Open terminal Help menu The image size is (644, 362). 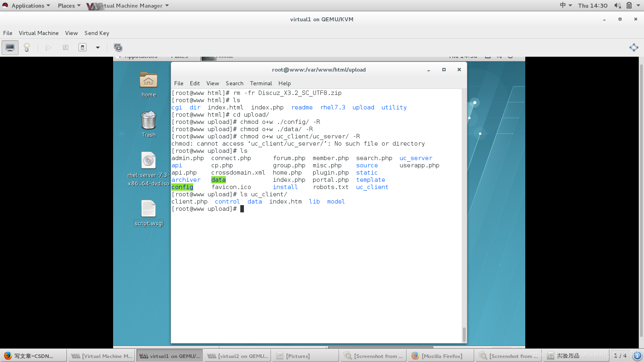click(x=285, y=83)
